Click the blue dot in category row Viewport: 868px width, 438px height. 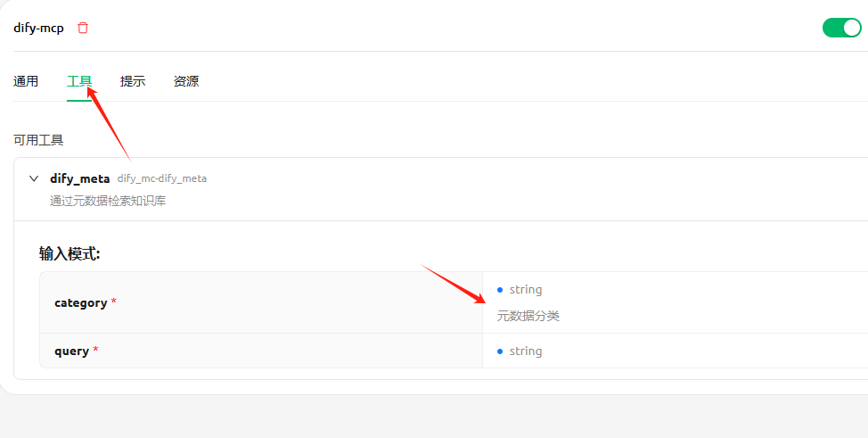tap(500, 289)
